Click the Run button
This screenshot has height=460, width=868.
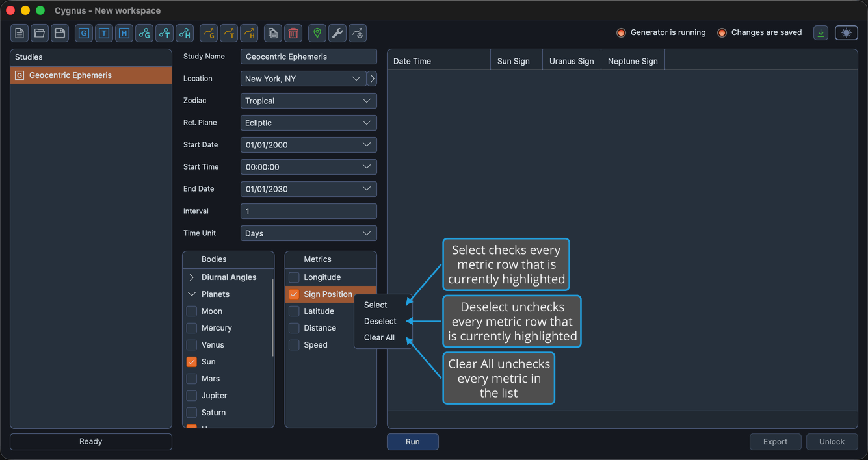413,442
